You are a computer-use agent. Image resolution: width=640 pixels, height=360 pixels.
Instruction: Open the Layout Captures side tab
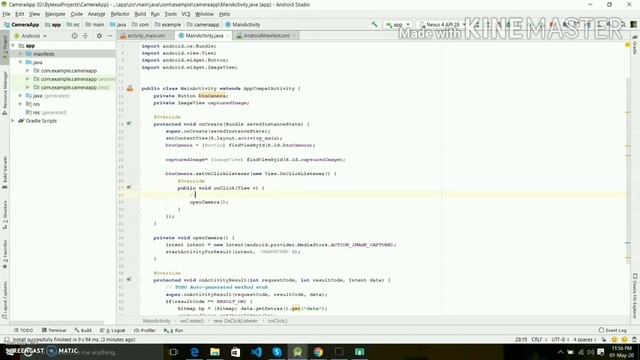coord(5,300)
